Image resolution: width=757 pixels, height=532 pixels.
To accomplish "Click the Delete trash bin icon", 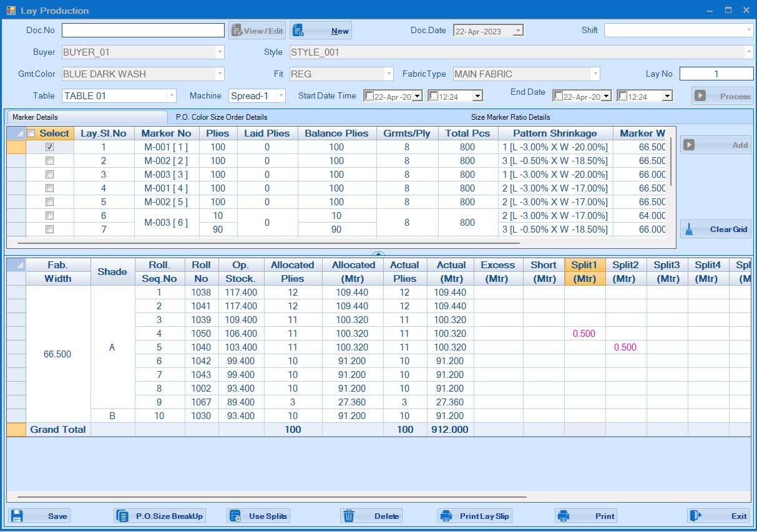I will click(x=349, y=516).
